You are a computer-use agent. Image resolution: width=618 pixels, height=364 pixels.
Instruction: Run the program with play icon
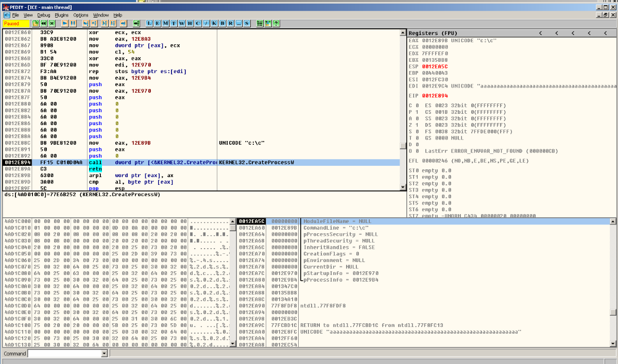(x=65, y=24)
